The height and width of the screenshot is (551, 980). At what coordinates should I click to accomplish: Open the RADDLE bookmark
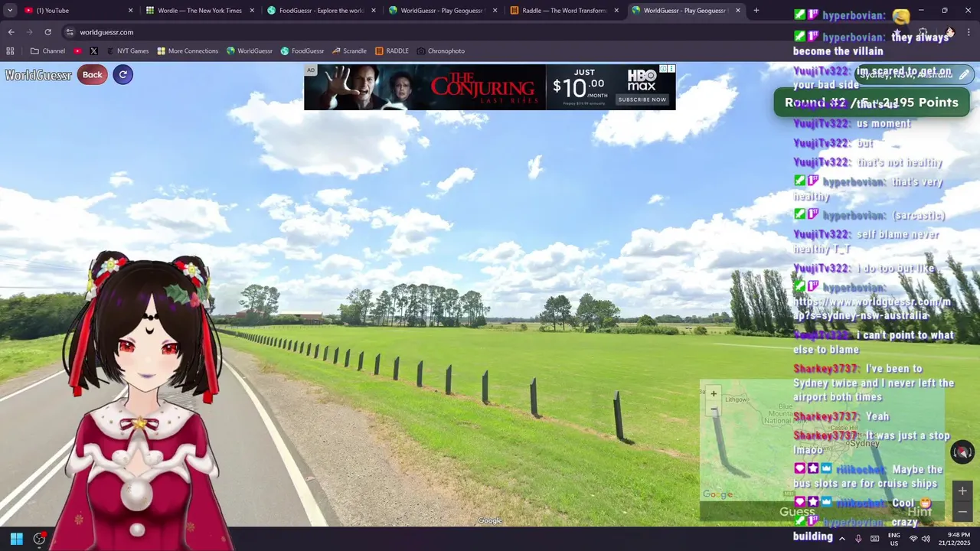point(392,51)
